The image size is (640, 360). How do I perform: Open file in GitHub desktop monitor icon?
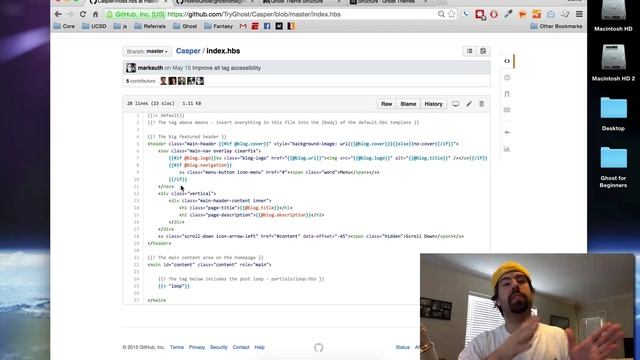click(x=456, y=104)
